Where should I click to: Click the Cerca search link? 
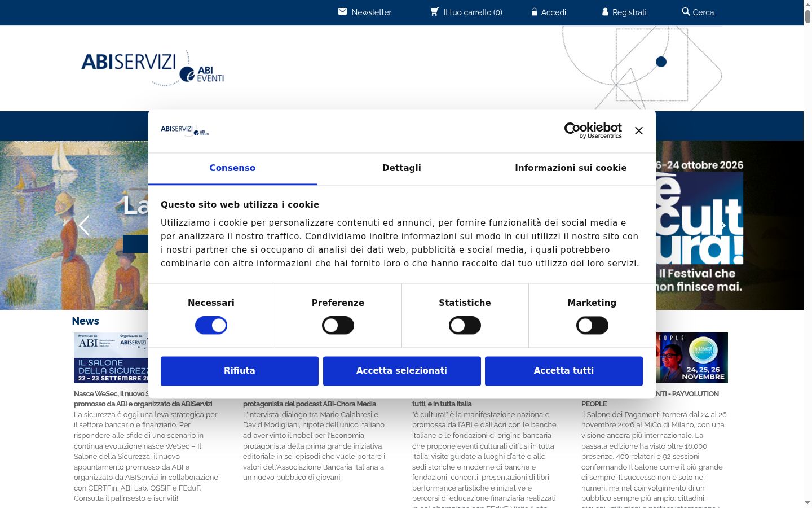703,12
